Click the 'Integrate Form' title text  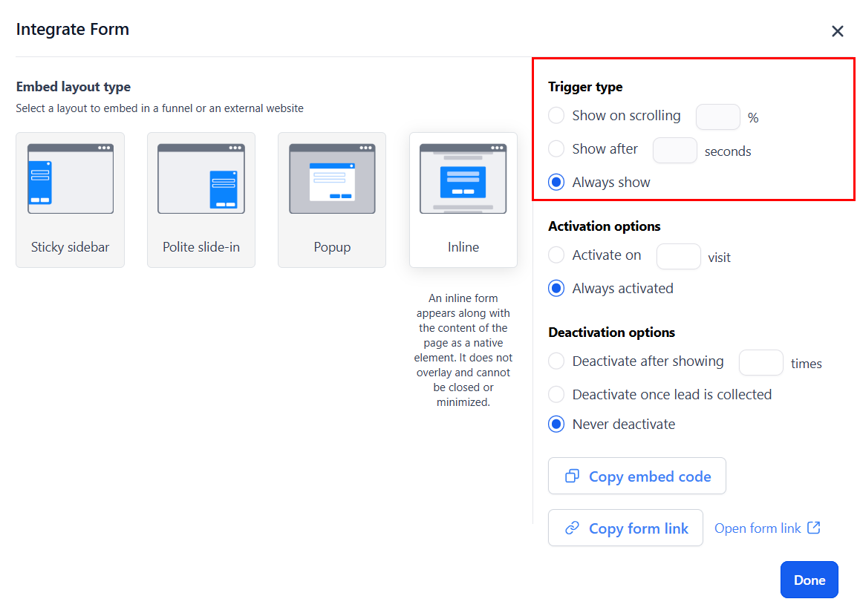(72, 29)
